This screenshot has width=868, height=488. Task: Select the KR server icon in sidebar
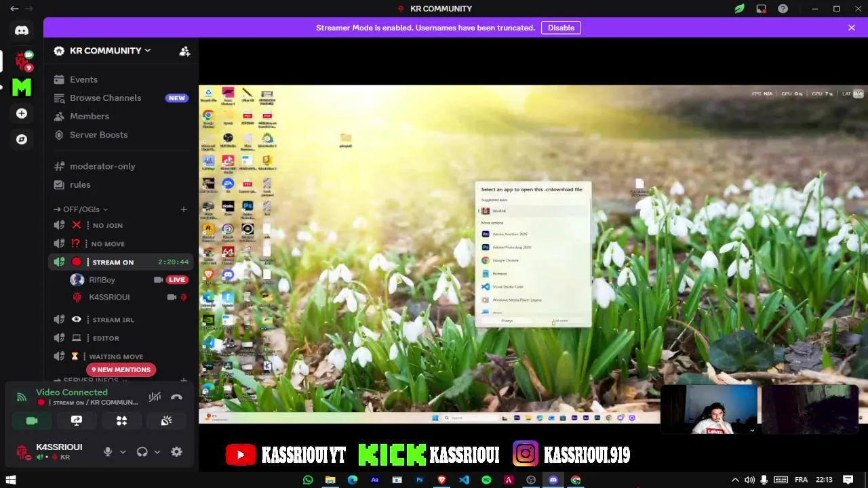pyautogui.click(x=23, y=61)
